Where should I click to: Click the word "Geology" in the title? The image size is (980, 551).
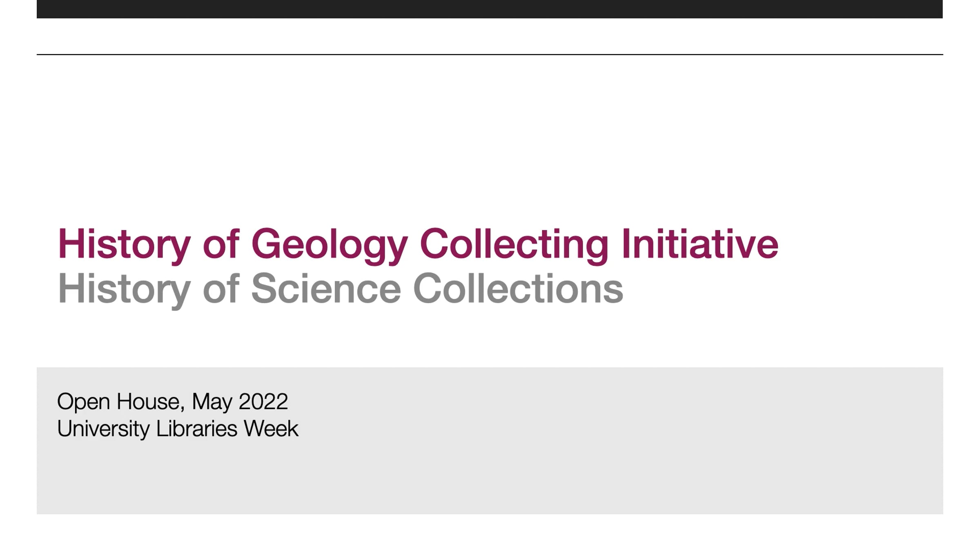pyautogui.click(x=329, y=244)
